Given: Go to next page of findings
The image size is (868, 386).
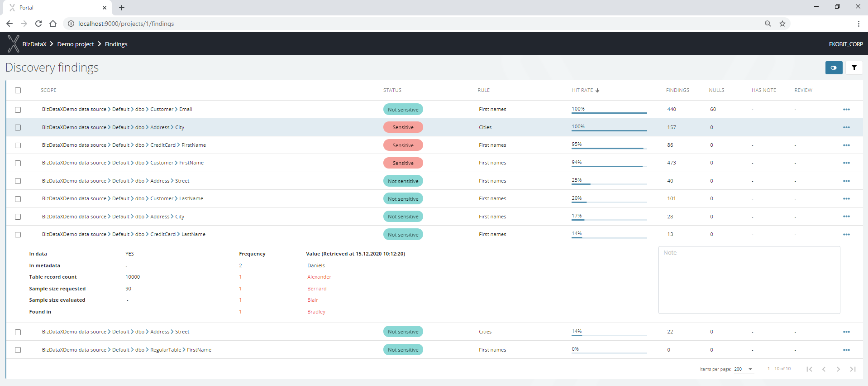Looking at the screenshot, I should 838,369.
